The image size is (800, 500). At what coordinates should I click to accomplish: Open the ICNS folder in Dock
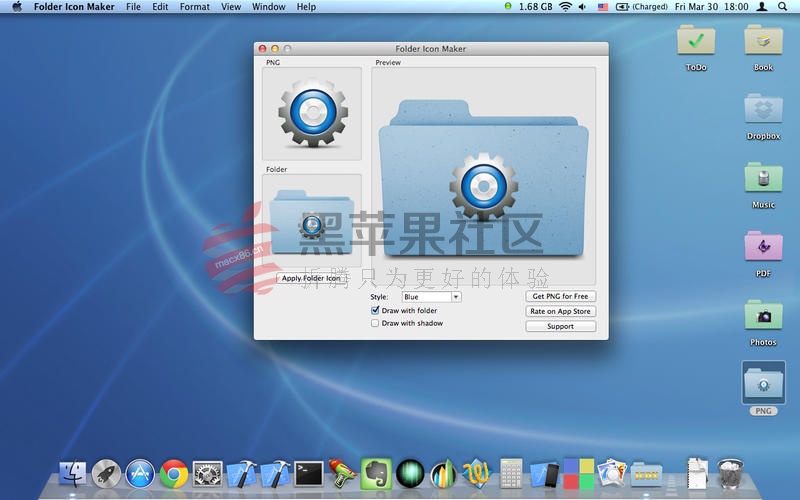coord(646,473)
